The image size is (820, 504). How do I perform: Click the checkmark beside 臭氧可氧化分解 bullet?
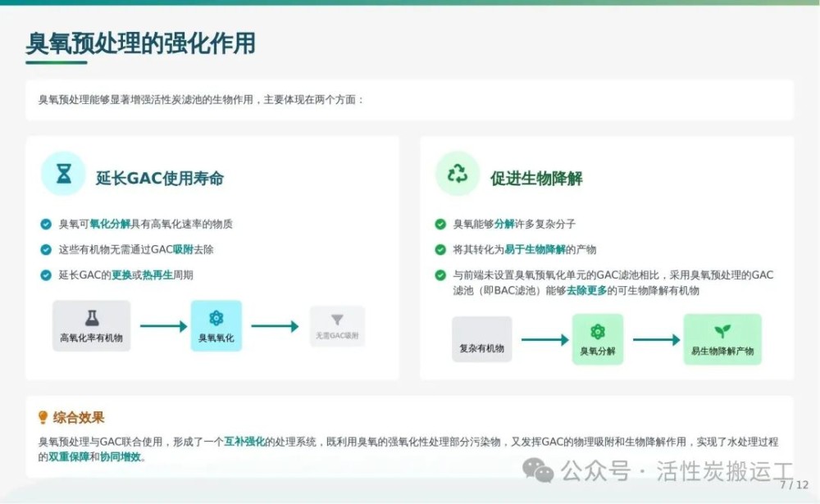coord(46,224)
